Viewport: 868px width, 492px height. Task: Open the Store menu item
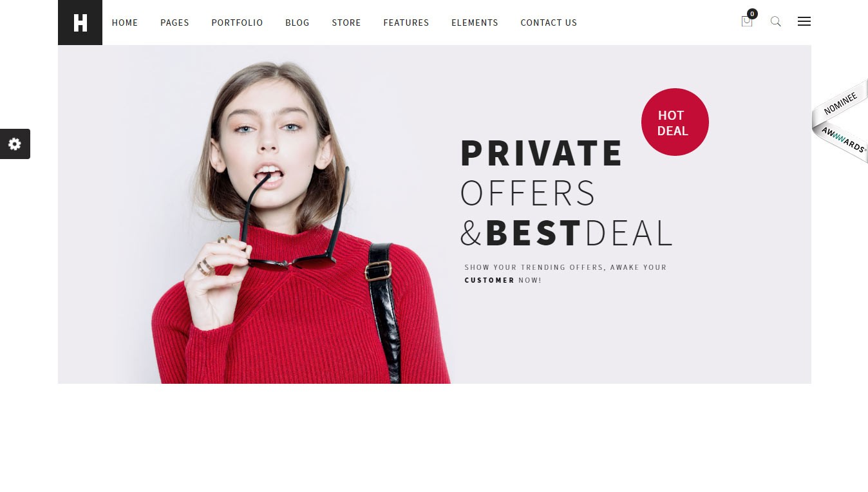[346, 23]
